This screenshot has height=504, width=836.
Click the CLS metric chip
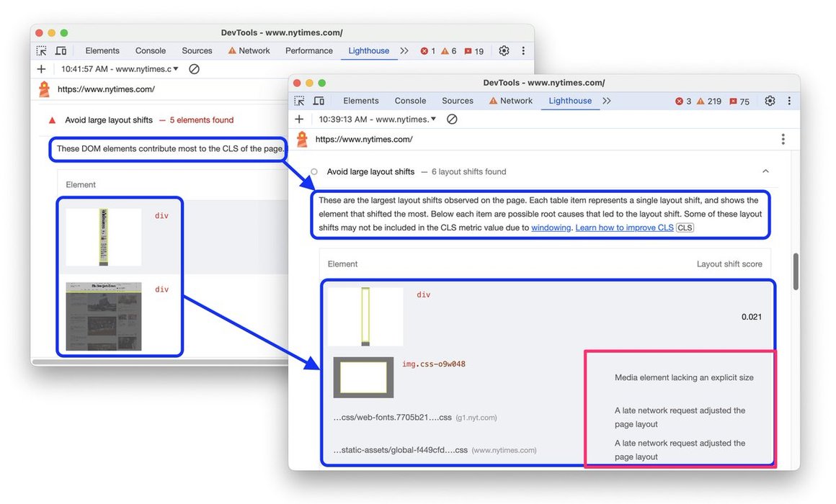coord(685,228)
